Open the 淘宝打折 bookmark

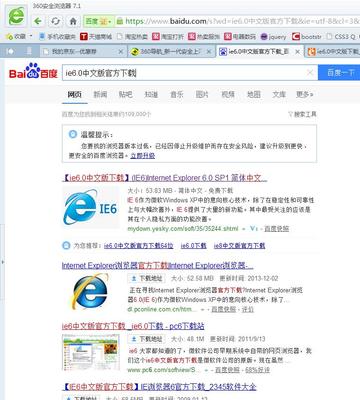tap(168, 36)
